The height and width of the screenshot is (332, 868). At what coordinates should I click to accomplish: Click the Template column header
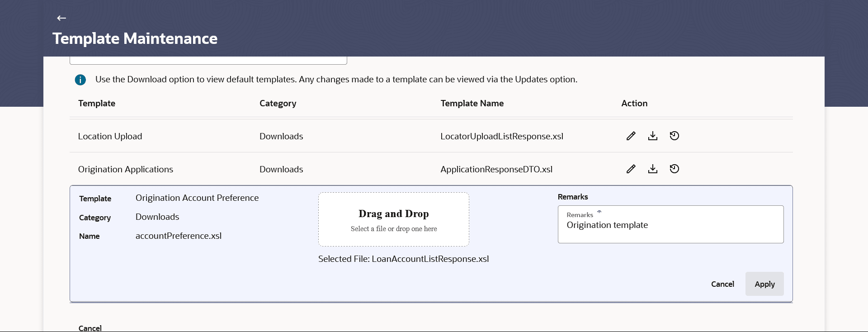point(97,103)
